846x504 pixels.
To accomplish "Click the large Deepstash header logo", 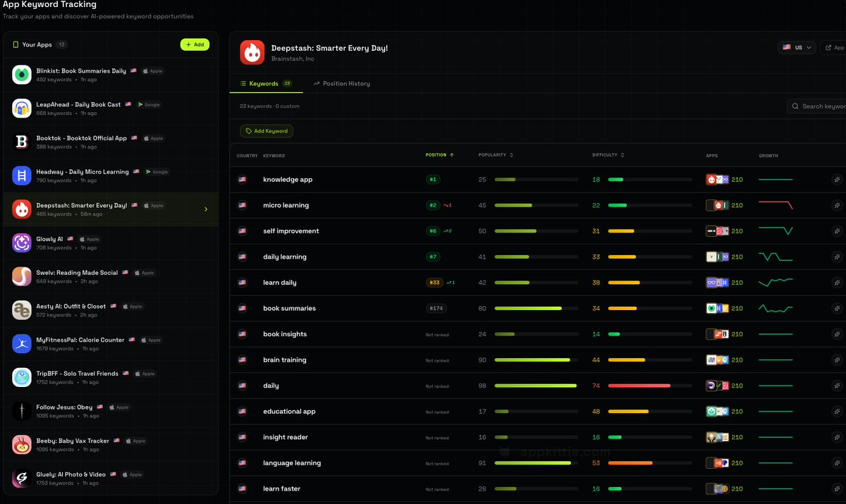I will tap(252, 52).
